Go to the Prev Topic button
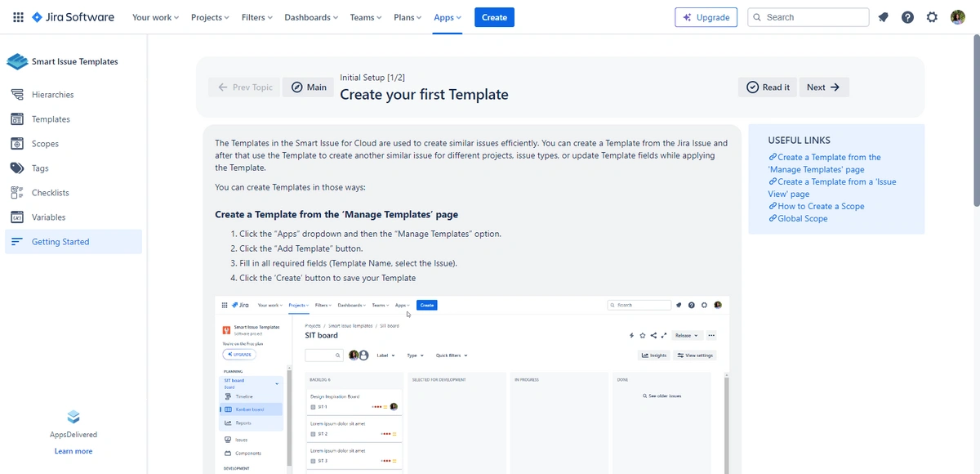The width and height of the screenshot is (980, 474). tap(244, 87)
